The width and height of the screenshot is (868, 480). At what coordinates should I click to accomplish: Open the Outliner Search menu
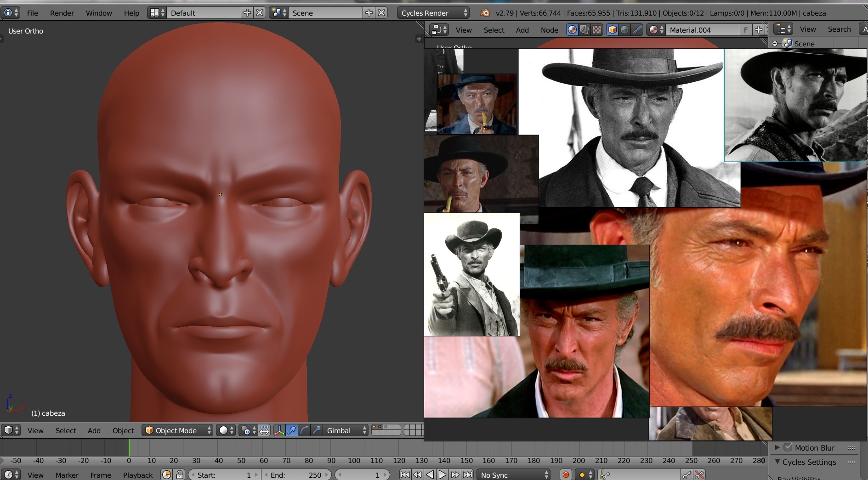point(840,29)
